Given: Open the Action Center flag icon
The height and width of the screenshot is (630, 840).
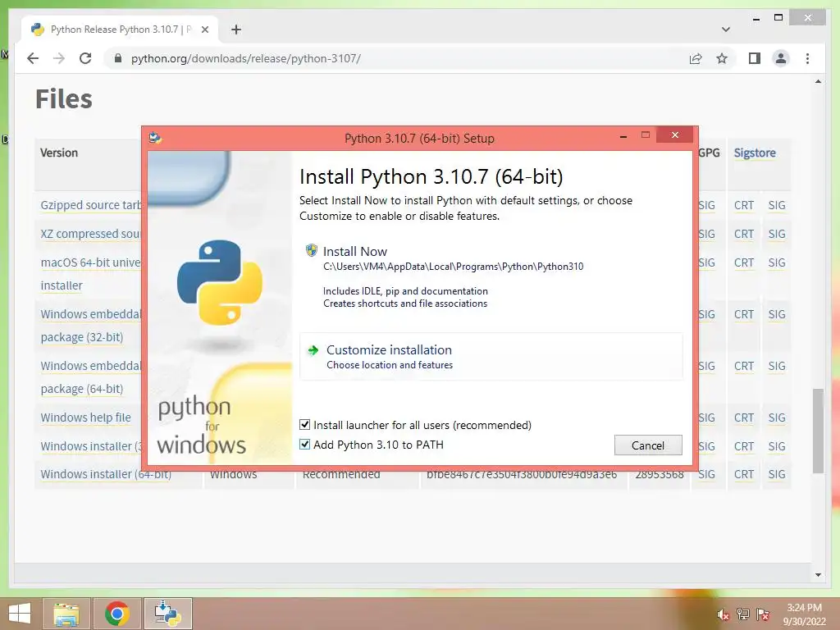Looking at the screenshot, I should [763, 614].
